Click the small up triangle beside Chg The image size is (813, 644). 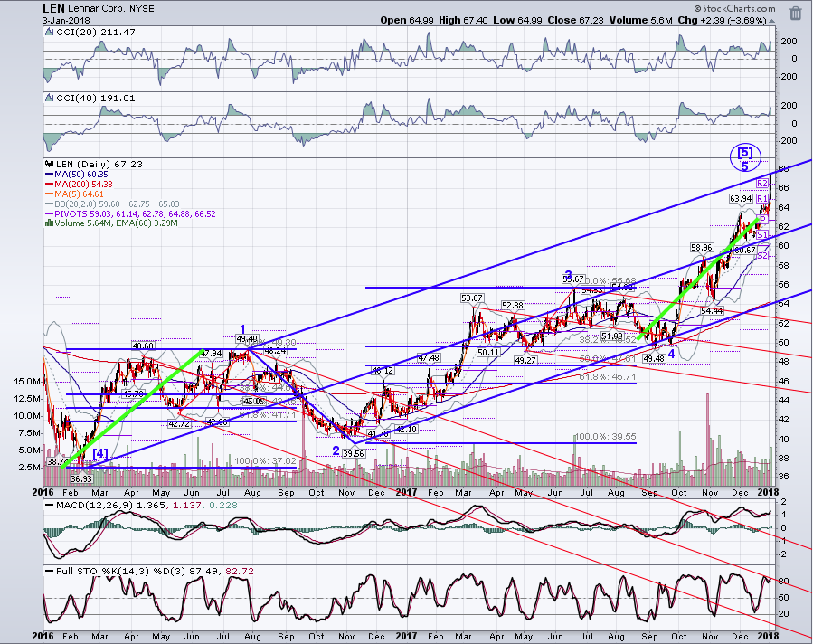point(772,21)
